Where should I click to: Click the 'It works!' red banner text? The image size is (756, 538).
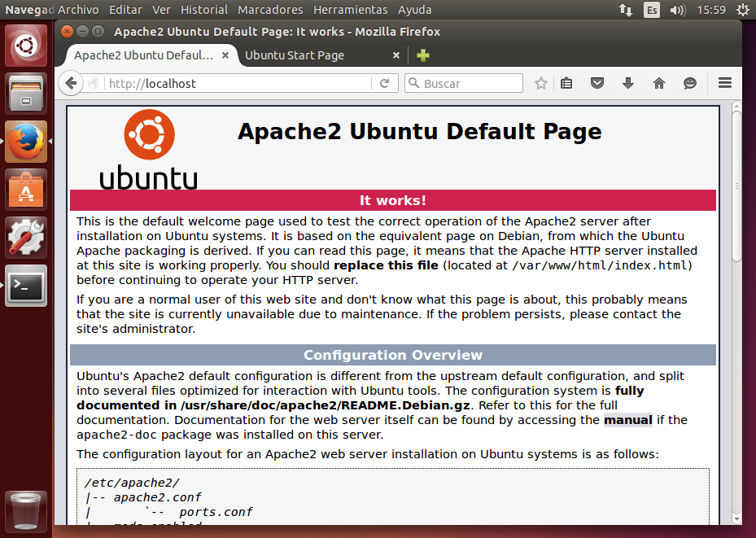coord(392,200)
